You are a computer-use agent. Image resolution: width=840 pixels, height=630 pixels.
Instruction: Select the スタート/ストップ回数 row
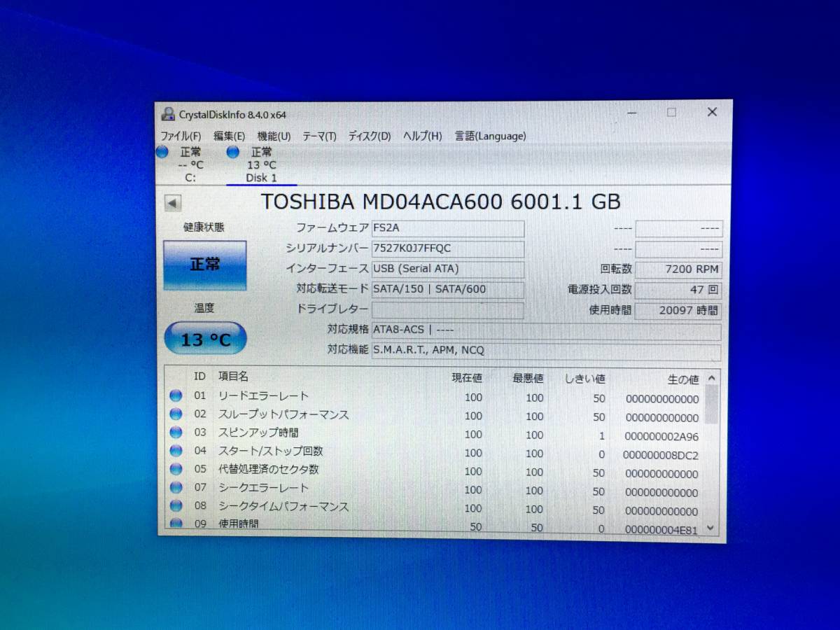(x=435, y=452)
